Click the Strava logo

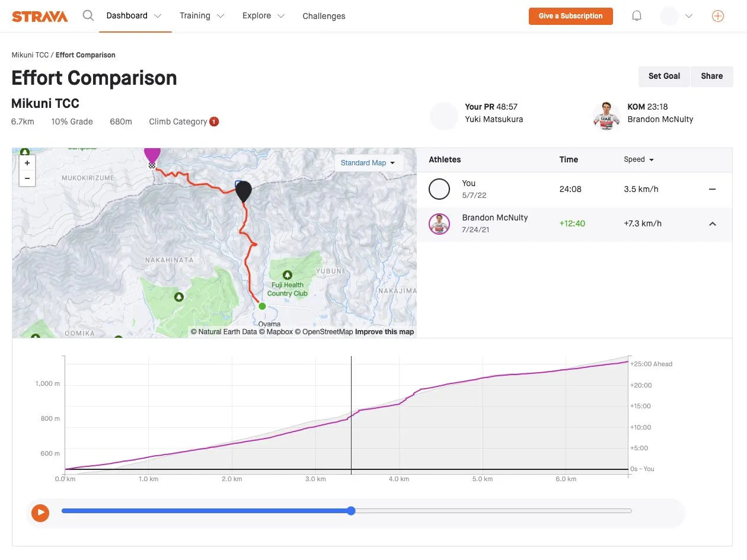40,16
